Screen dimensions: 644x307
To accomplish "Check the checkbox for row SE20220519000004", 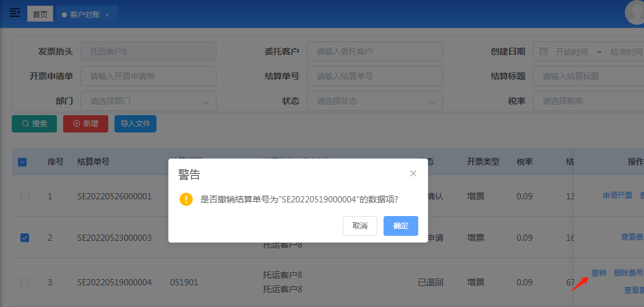I will click(x=25, y=282).
